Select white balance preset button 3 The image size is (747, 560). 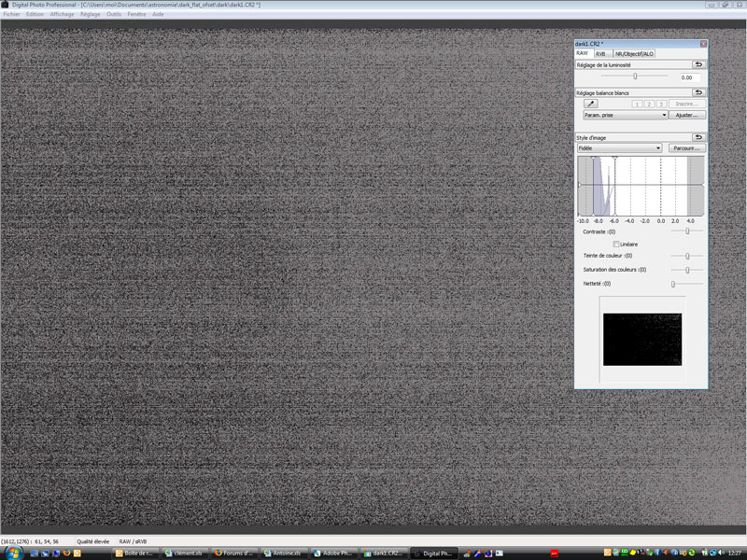tap(661, 104)
